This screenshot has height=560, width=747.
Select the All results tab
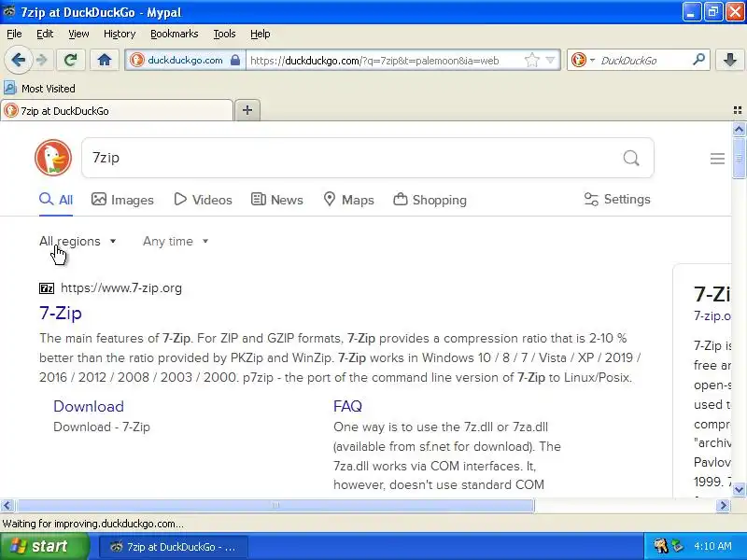(56, 200)
